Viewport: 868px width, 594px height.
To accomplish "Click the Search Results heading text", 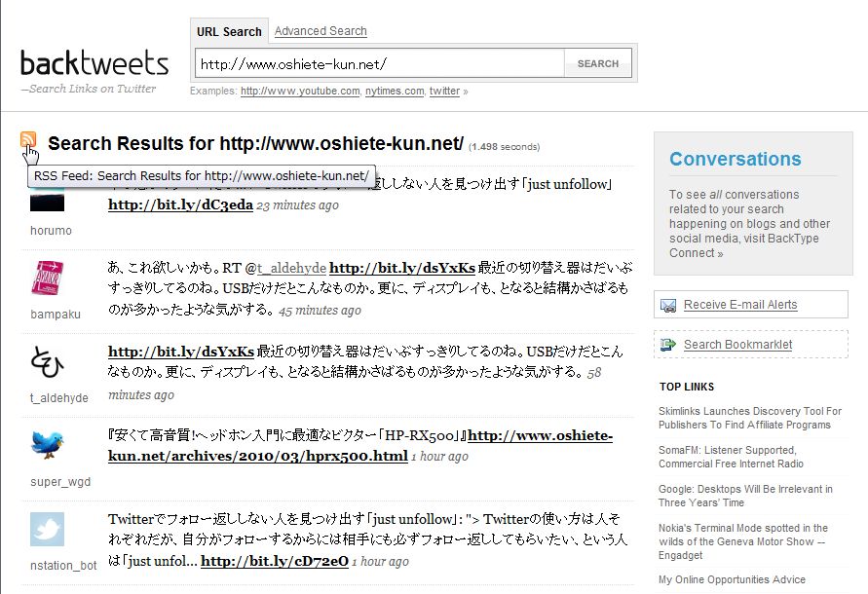I will tap(256, 143).
